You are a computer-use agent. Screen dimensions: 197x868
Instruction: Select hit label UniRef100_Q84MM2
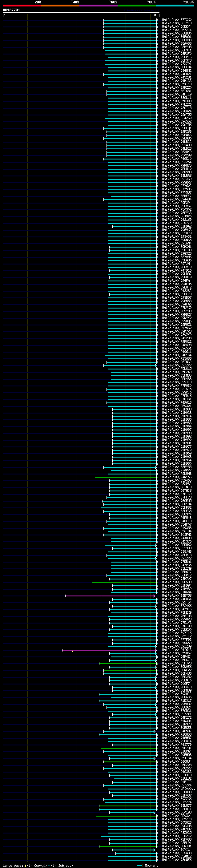click(x=176, y=71)
